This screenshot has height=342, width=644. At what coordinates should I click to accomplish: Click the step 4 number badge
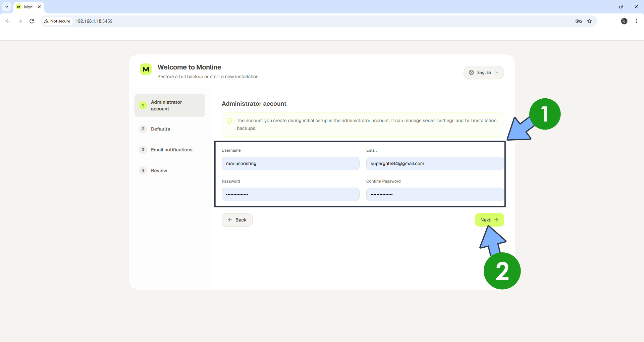(x=143, y=170)
